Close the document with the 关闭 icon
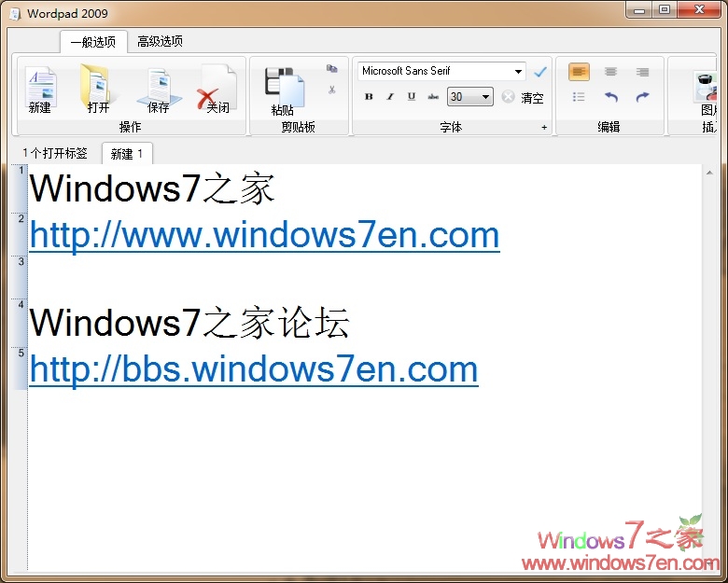Screen dimensions: 728x583 217,90
